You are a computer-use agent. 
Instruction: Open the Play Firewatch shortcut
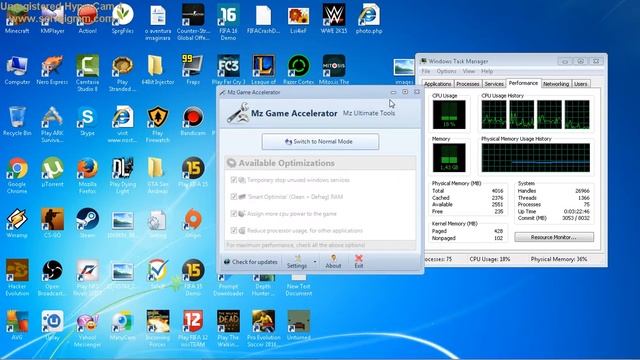[158, 124]
